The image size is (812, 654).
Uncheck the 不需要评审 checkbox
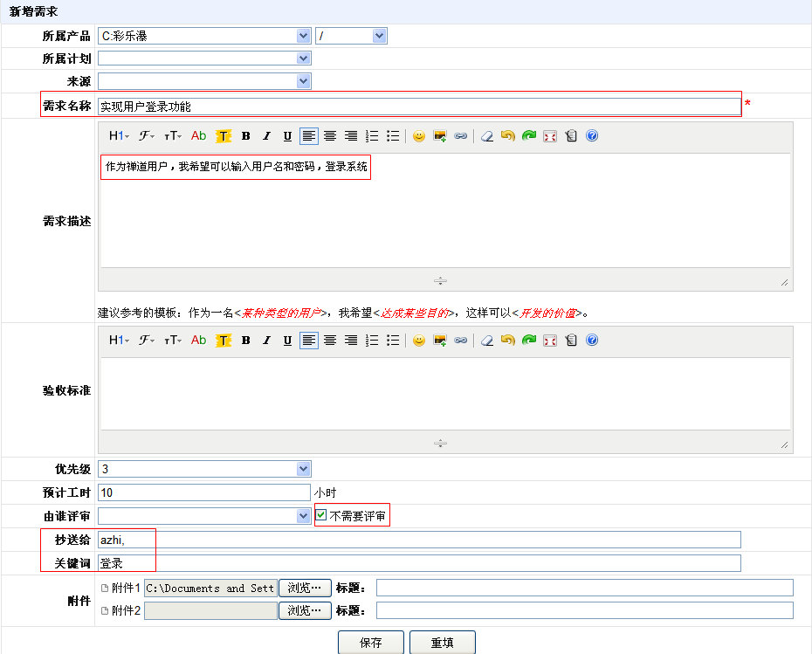321,515
